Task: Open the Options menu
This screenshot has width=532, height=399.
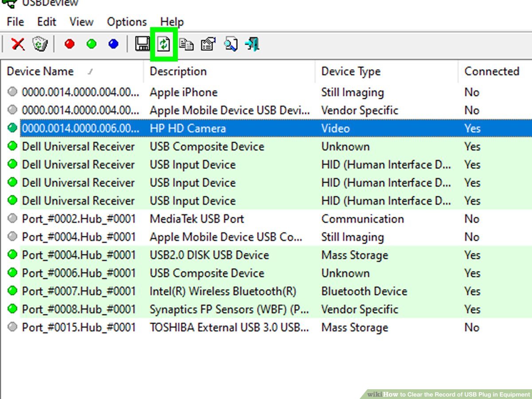Action: click(x=126, y=22)
